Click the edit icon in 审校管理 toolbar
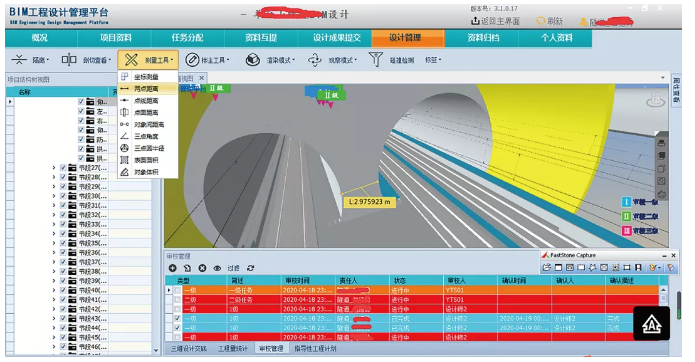 click(x=187, y=268)
